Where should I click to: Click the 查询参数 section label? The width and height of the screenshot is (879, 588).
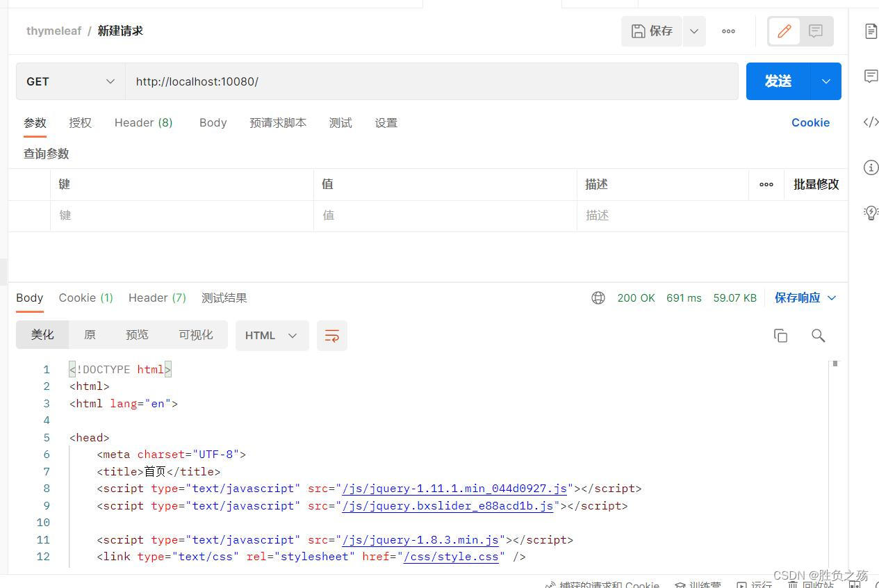46,154
